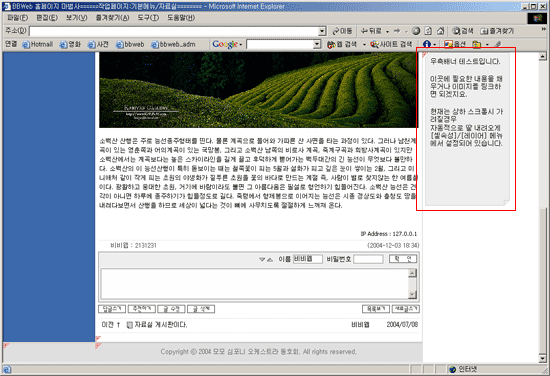This screenshot has height=376, width=550.
Task: Click the 비밀번호 password input field
Action: [368, 259]
